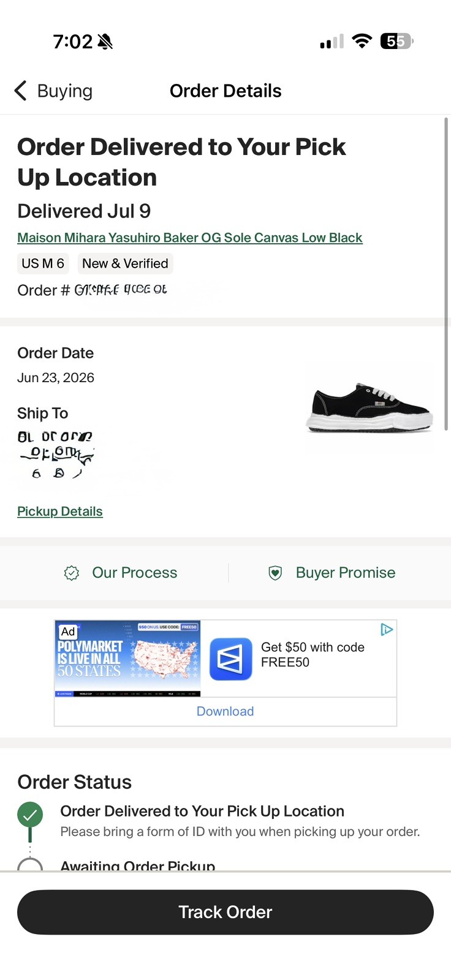Tap the battery indicator in status bar
The image size is (451, 980).
(397, 41)
